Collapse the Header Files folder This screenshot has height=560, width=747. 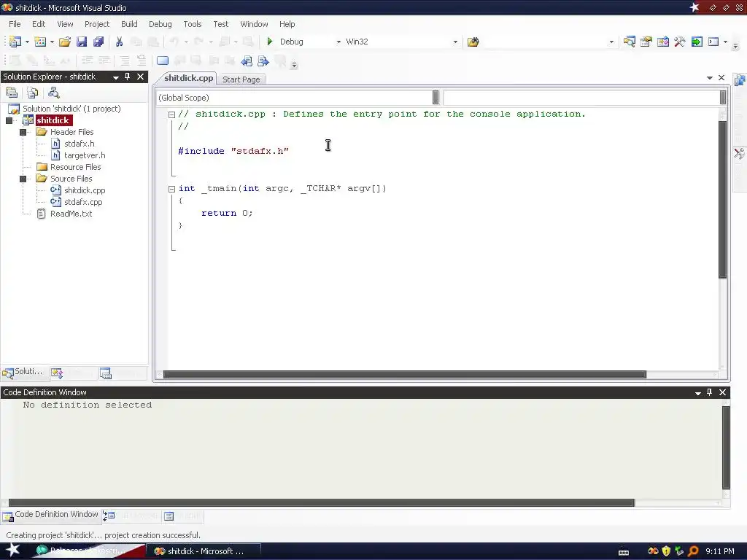click(23, 132)
